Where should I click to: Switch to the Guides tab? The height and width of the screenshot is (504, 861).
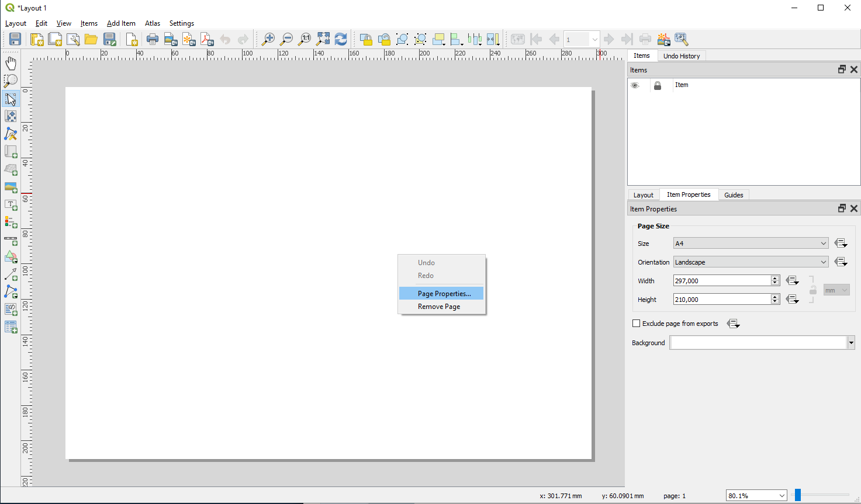tap(734, 195)
